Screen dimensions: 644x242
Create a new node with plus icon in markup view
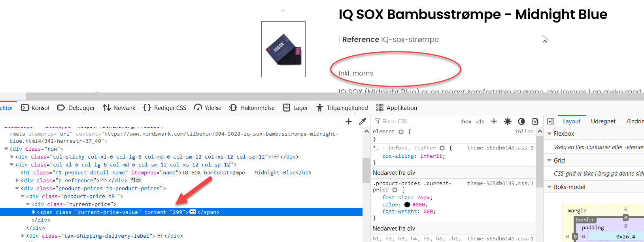coord(349,121)
